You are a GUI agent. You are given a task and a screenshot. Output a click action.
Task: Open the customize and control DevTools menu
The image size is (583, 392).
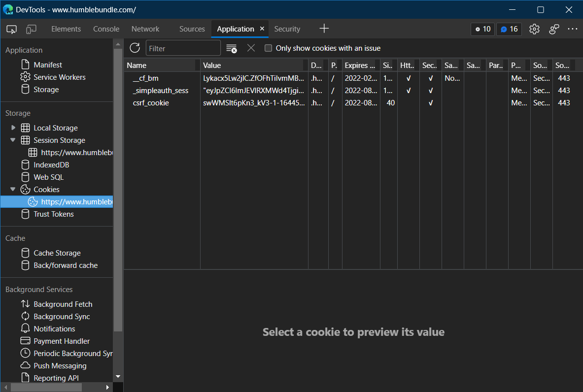coord(573,29)
